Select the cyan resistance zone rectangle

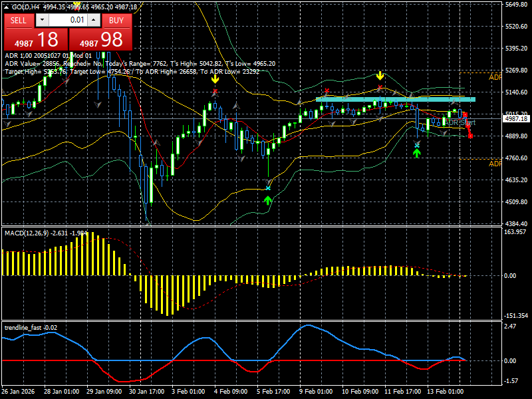point(396,99)
